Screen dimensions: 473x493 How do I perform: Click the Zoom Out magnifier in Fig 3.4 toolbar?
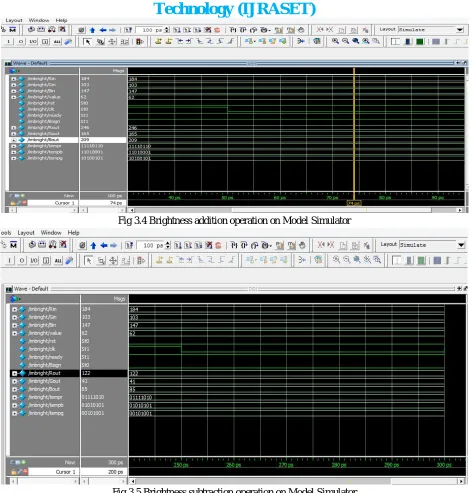point(345,41)
